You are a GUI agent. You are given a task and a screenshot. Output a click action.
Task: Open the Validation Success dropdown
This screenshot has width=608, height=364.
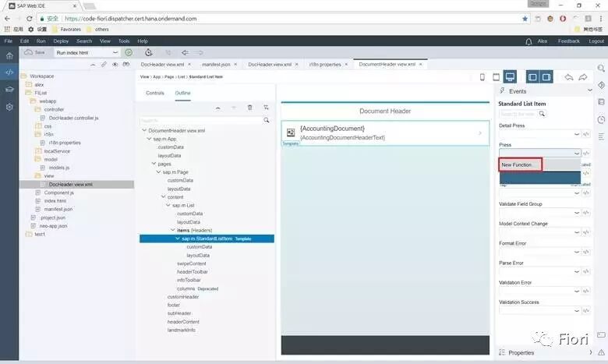(577, 310)
